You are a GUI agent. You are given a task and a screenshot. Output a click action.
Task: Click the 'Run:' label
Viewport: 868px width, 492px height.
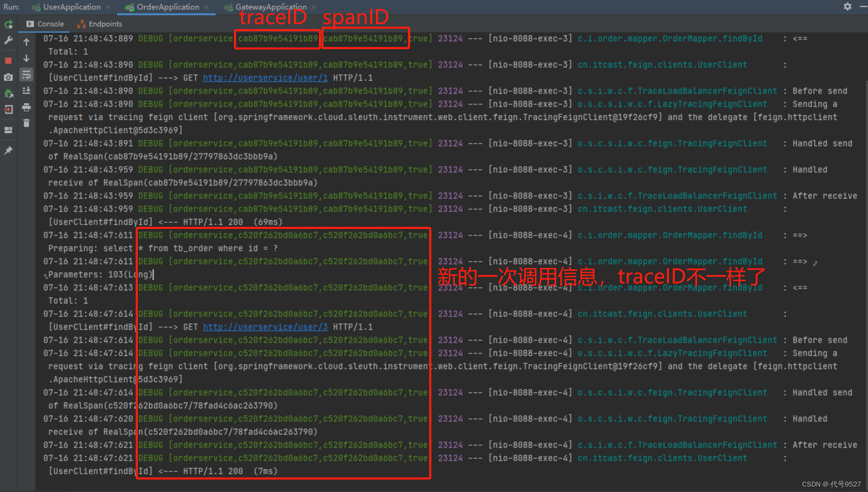coord(11,7)
